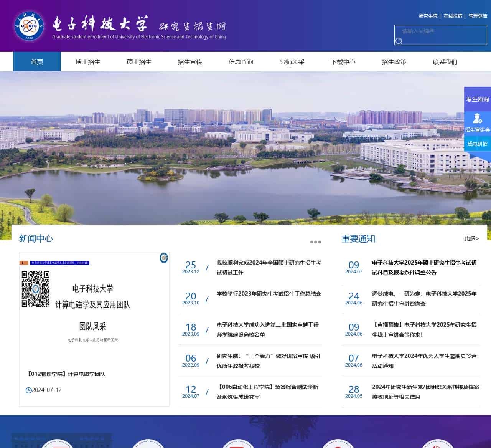Click the 06 2022.09 date entry
The height and width of the screenshot is (448, 491).
191,361
